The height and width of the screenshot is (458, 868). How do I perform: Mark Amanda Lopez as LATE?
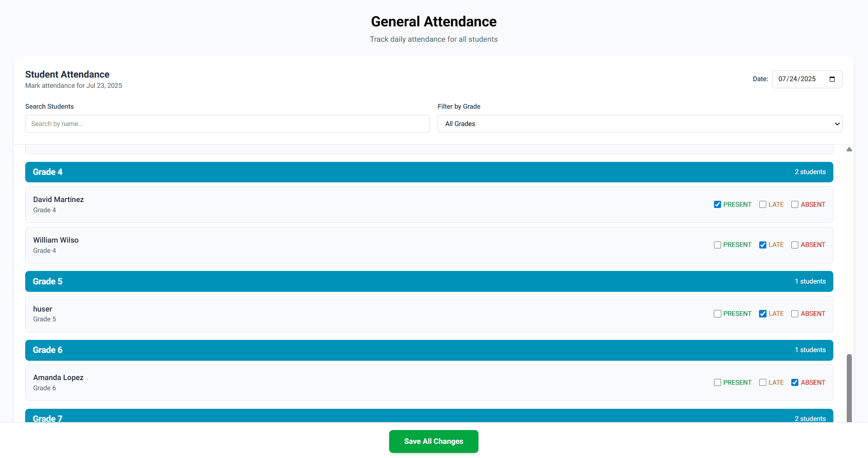[x=763, y=383]
